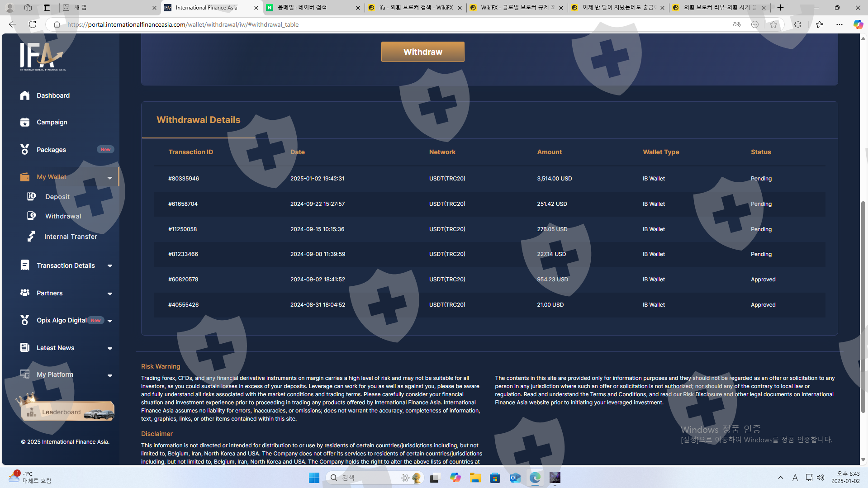Switch to the WikiFX 글로벌 브로커 규제 tab
868x488 pixels.
pyautogui.click(x=517, y=8)
